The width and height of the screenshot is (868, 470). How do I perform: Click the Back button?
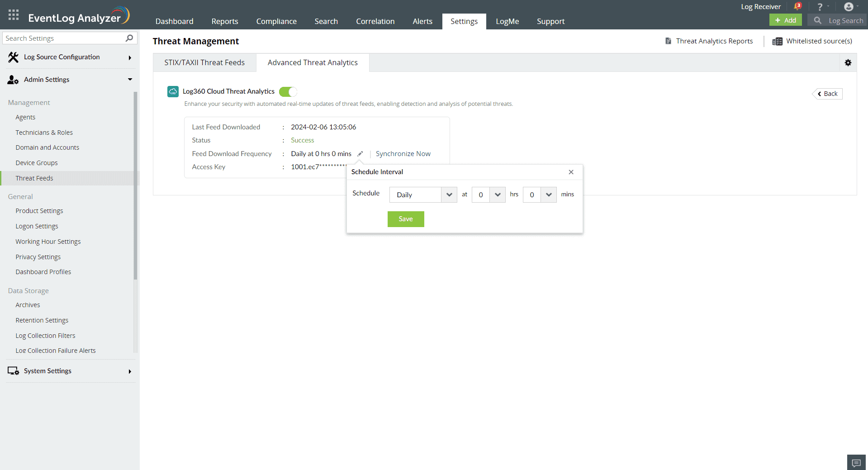click(827, 94)
